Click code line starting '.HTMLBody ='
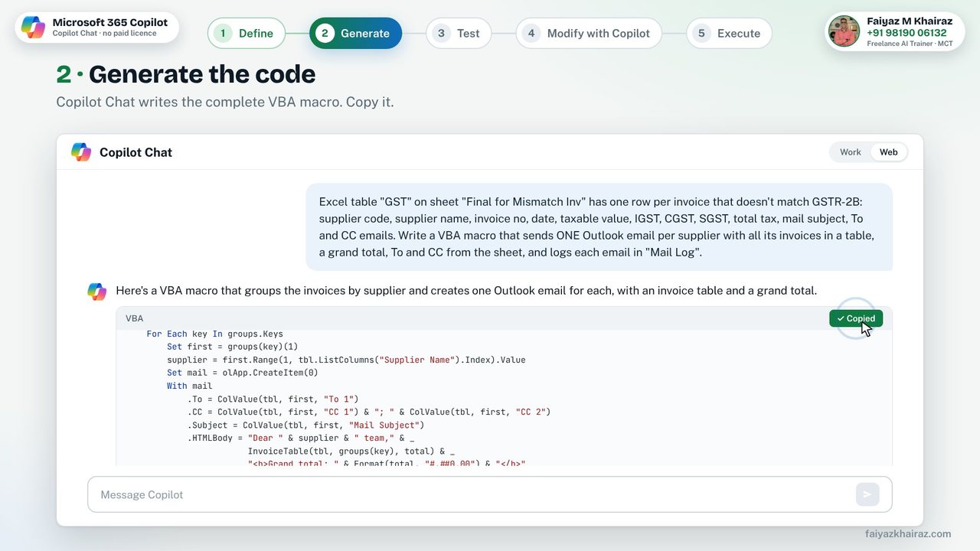The height and width of the screenshot is (551, 980). pos(301,438)
